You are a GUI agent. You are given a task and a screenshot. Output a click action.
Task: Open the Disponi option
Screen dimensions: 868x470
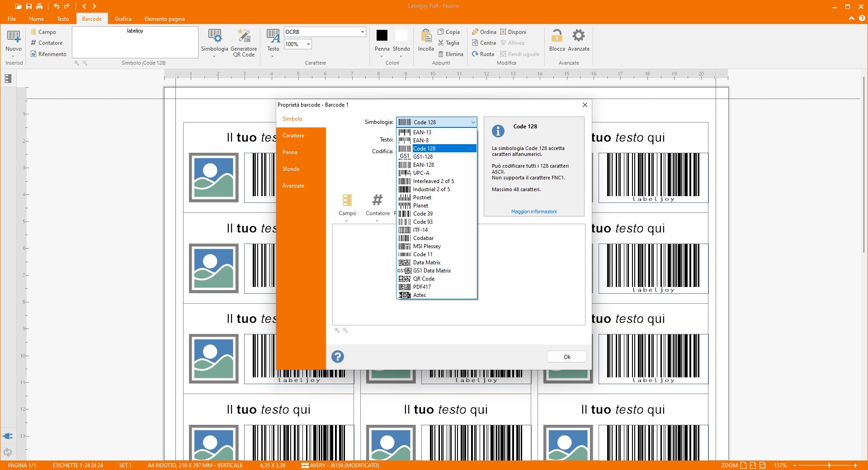pos(513,32)
